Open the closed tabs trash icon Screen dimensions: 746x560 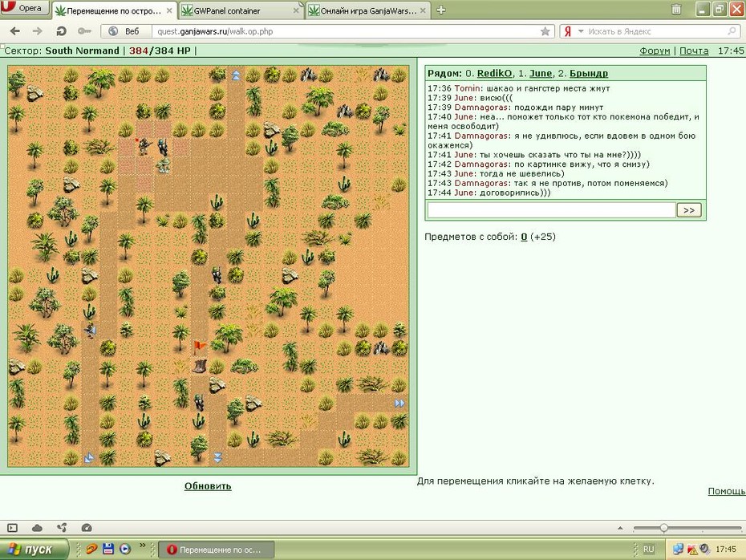(676, 9)
